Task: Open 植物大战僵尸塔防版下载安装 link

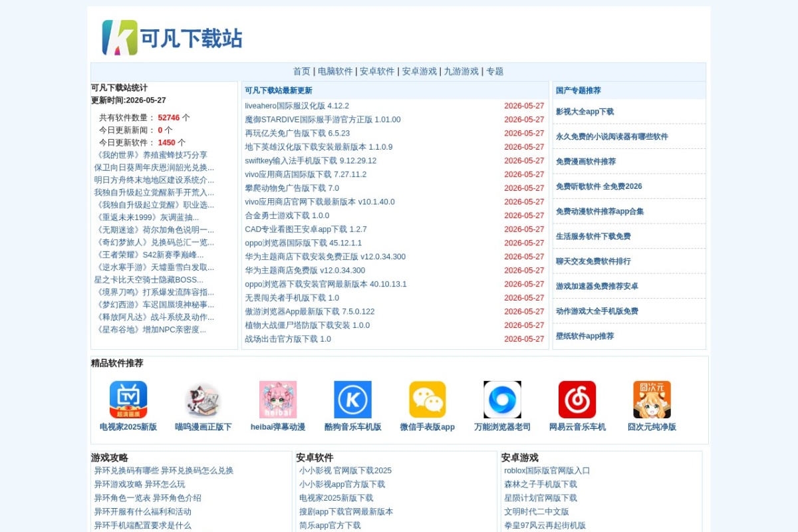Action: (307, 325)
